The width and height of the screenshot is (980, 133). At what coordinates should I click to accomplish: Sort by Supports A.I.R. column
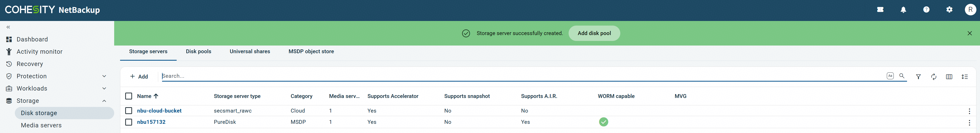tap(539, 96)
